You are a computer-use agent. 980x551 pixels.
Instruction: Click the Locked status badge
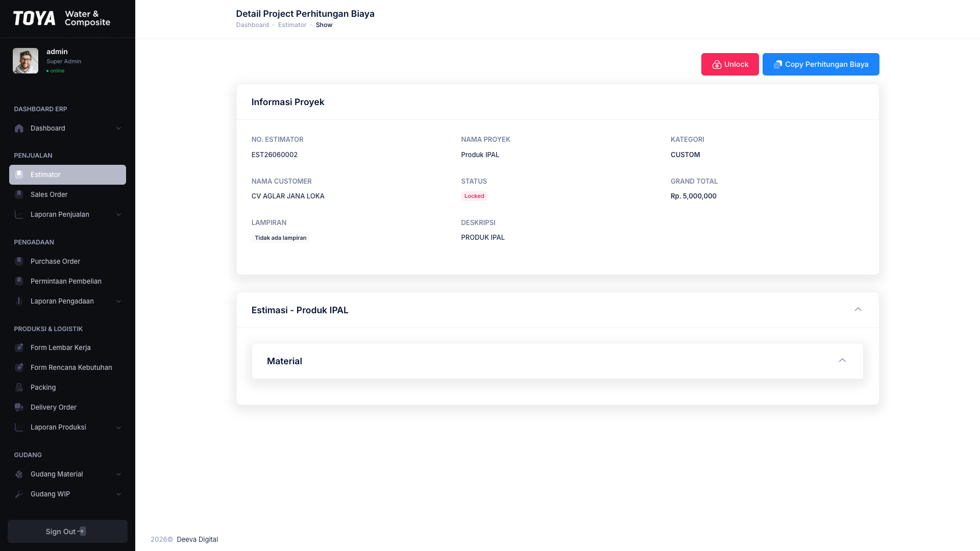[474, 196]
